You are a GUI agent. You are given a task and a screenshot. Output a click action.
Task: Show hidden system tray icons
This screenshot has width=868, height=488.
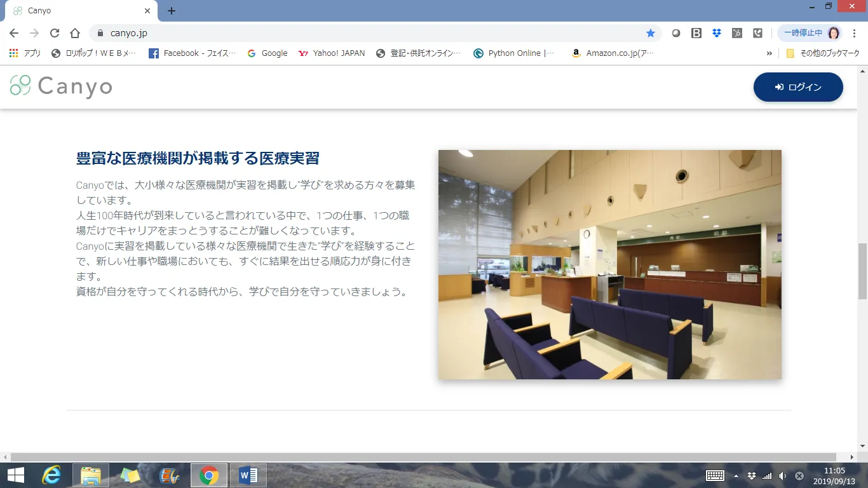pyautogui.click(x=736, y=476)
